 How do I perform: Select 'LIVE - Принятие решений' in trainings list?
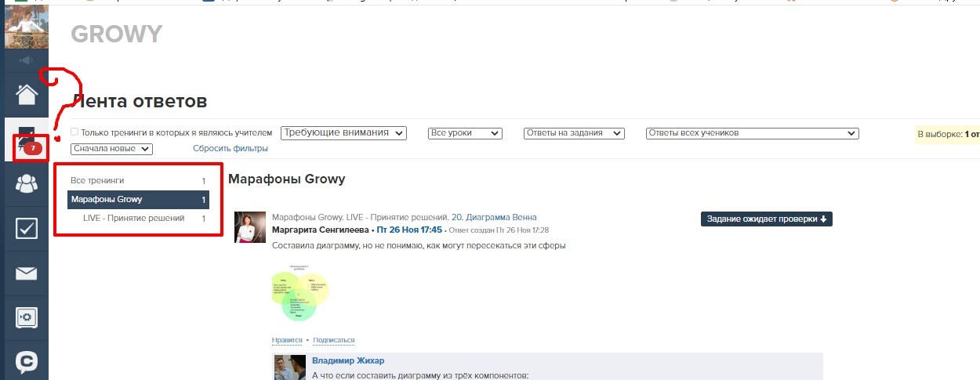coord(133,219)
